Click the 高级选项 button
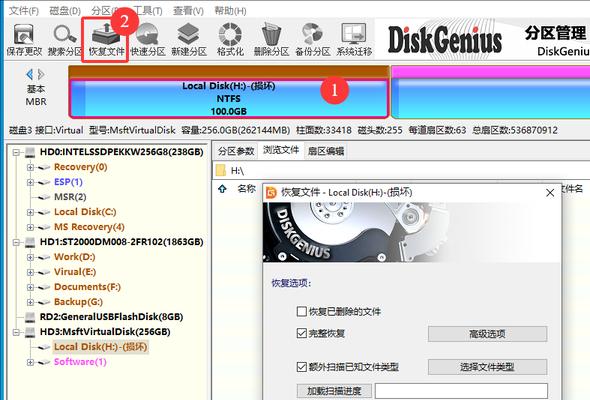Image resolution: width=590 pixels, height=400 pixels. pos(487,334)
